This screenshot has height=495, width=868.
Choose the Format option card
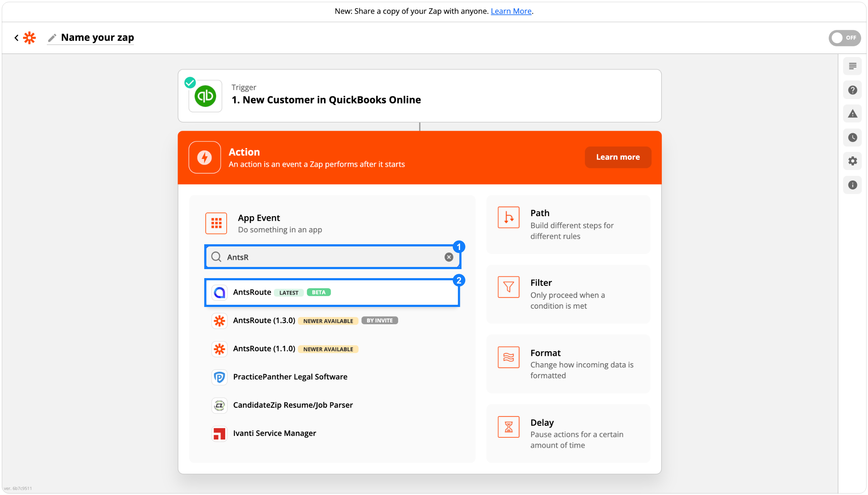tap(568, 364)
